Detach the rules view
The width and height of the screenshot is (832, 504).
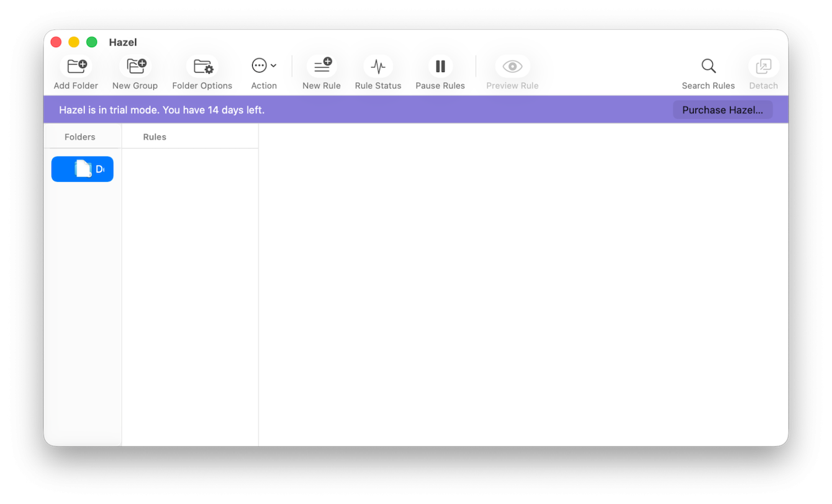[763, 65]
